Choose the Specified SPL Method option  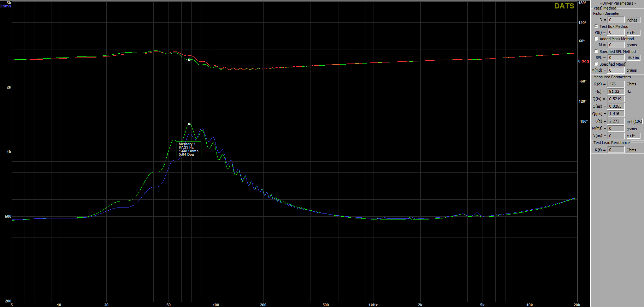point(596,52)
